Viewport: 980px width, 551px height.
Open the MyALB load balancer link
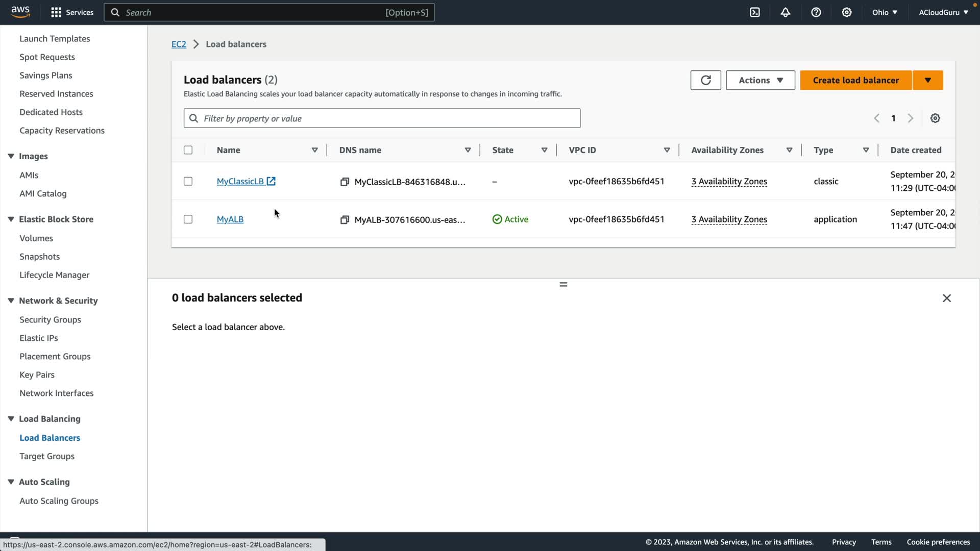tap(230, 219)
